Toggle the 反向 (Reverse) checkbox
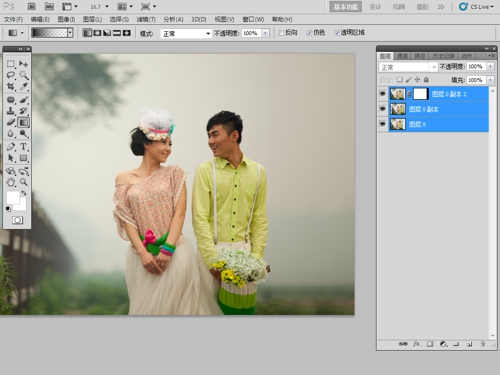500x375 pixels. coord(282,33)
